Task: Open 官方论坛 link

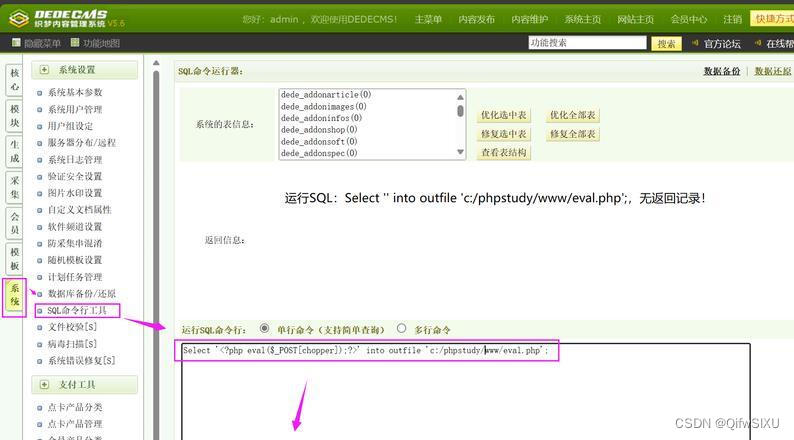Action: [x=722, y=44]
